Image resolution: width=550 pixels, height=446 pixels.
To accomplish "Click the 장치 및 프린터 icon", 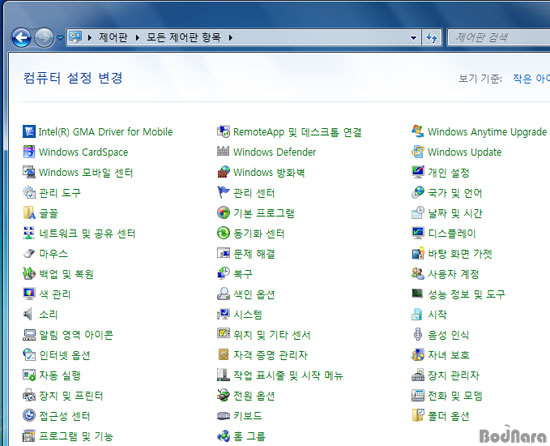I will 29,396.
